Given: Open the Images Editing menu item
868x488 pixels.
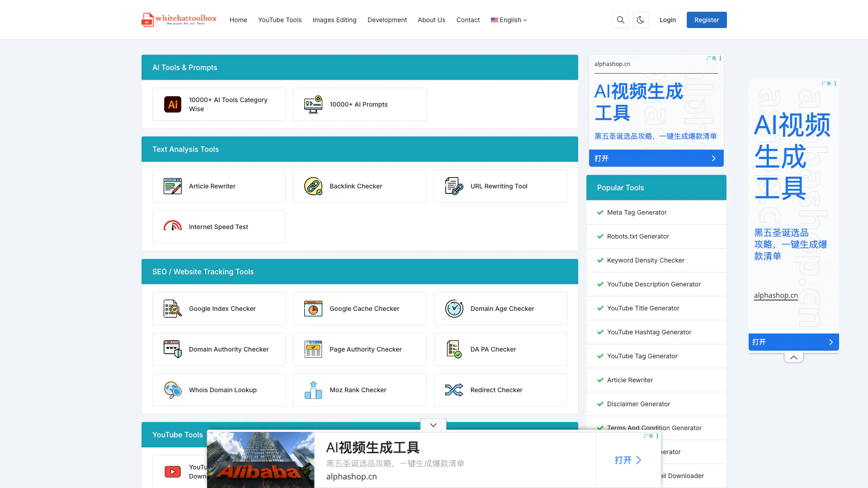Looking at the screenshot, I should pyautogui.click(x=334, y=20).
